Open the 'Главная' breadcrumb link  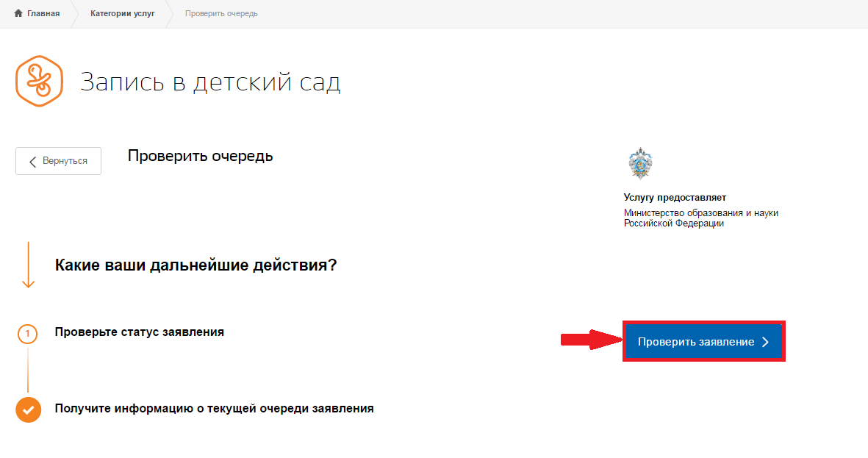tap(43, 14)
